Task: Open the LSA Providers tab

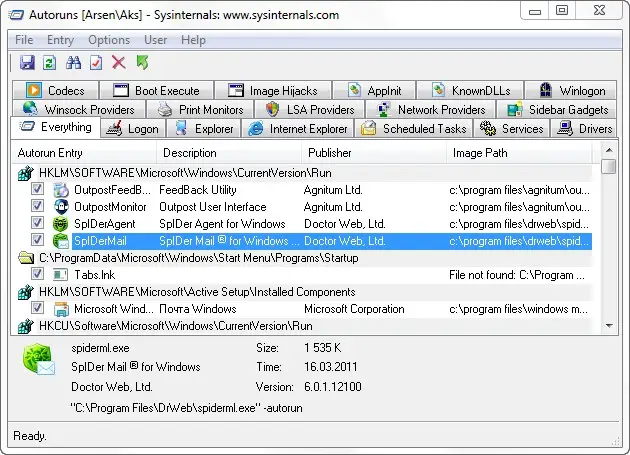Action: point(310,109)
